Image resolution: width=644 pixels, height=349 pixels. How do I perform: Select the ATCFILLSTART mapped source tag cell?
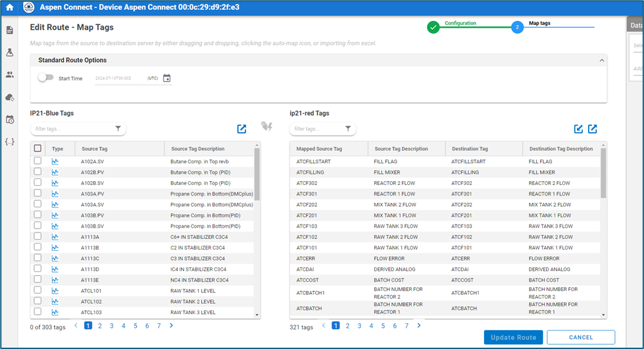click(x=313, y=161)
